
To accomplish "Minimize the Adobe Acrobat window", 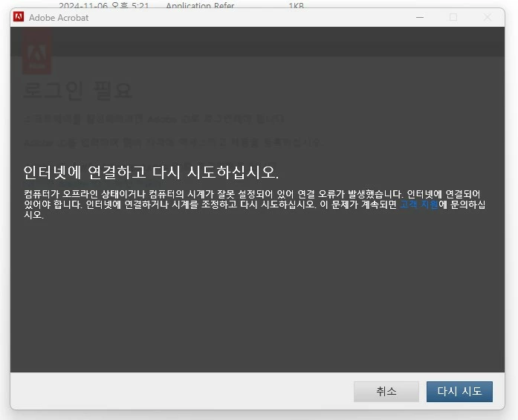I will pyautogui.click(x=420, y=17).
